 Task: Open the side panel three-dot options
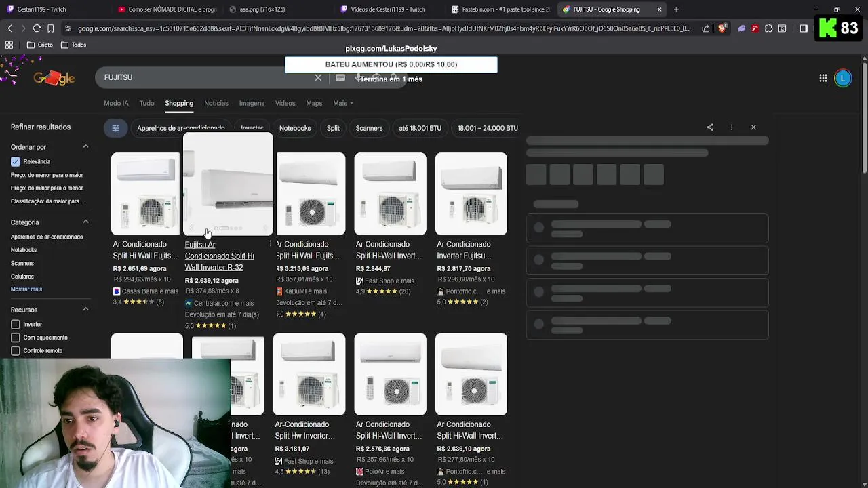click(x=732, y=127)
